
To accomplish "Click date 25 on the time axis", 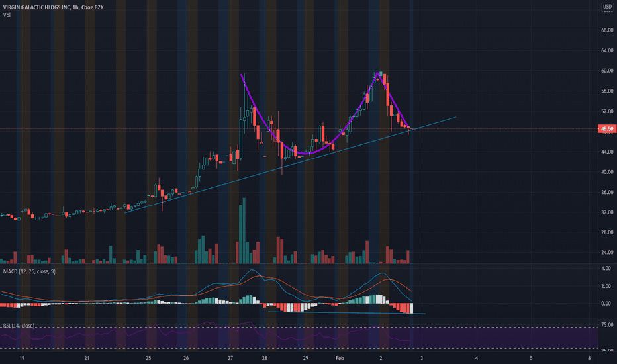I will [148, 358].
